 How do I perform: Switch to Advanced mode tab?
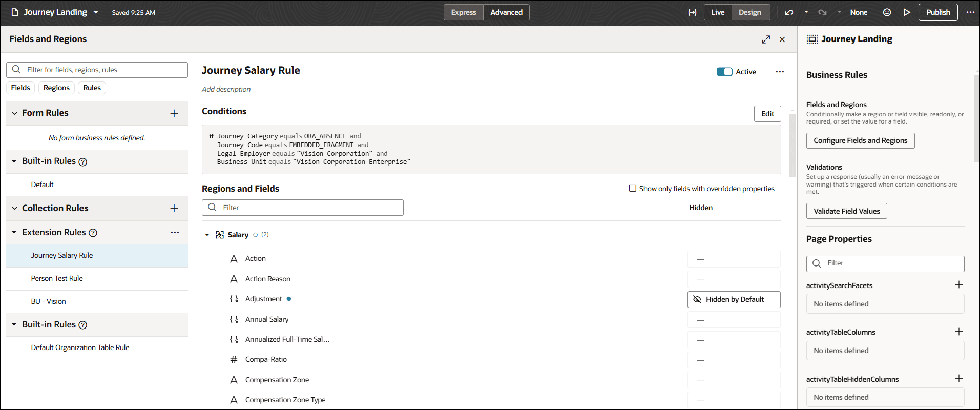point(506,12)
